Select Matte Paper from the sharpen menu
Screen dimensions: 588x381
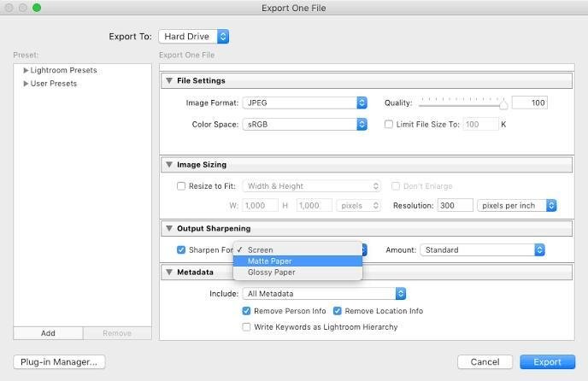[x=269, y=261]
